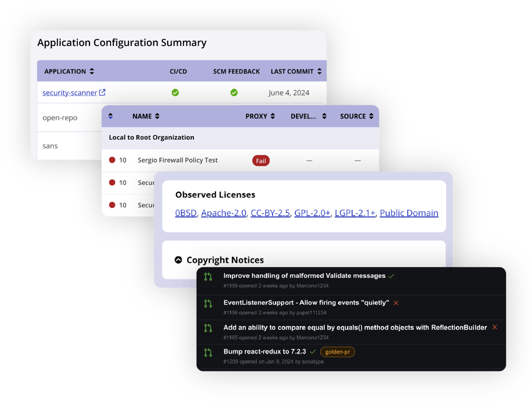Screen dimensions: 532x402
Task: Click the red X on the ReflectionBuilder pull request
Action: point(494,327)
